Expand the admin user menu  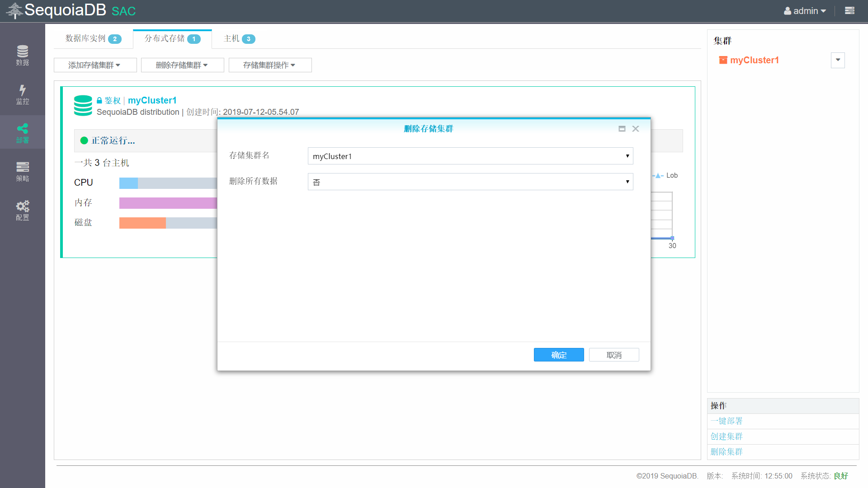(805, 11)
